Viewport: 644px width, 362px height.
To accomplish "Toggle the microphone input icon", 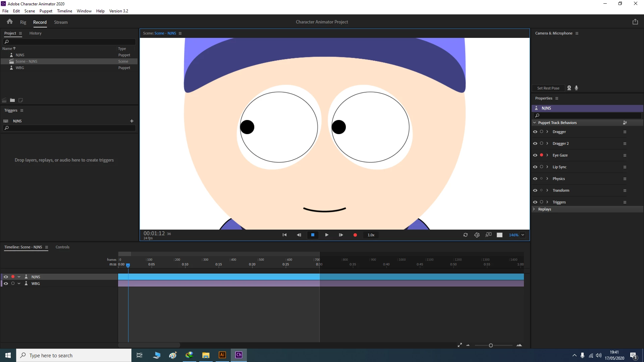I will [x=577, y=88].
